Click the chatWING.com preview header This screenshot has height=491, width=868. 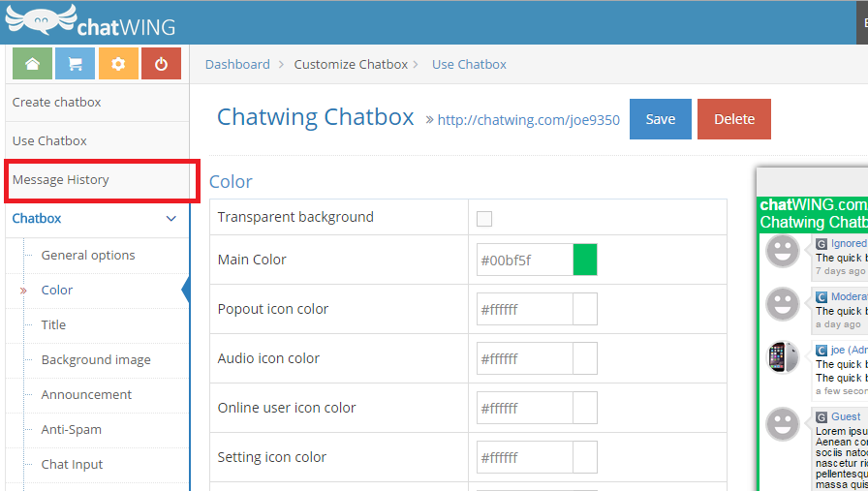pos(813,205)
